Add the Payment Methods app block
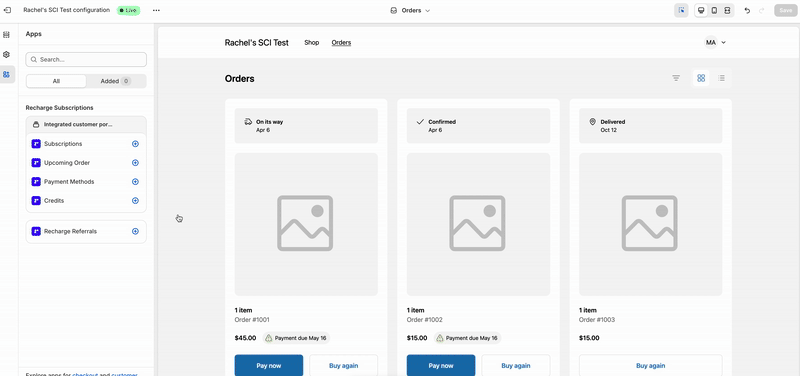Image resolution: width=800 pixels, height=376 pixels. tap(135, 182)
